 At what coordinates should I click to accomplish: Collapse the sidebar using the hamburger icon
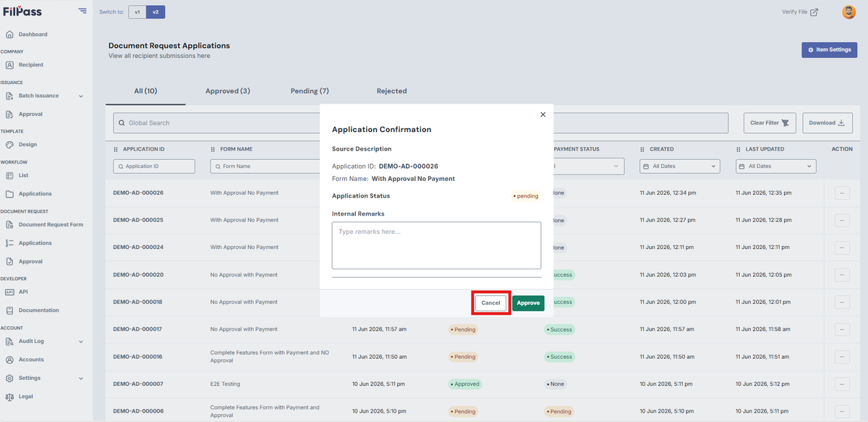[82, 11]
